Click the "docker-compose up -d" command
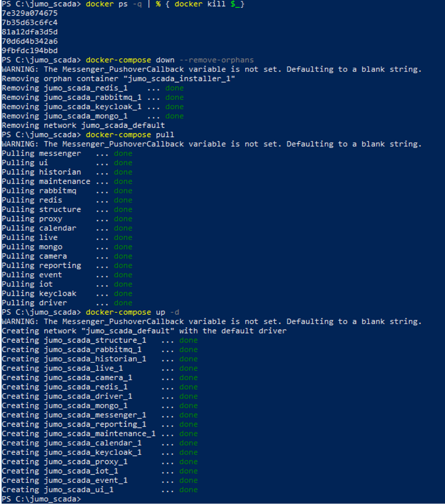 click(x=132, y=312)
